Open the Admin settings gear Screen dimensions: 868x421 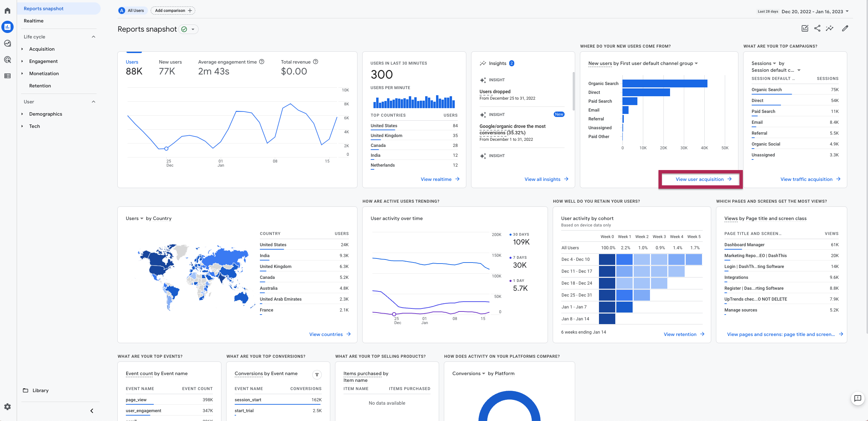(7, 406)
